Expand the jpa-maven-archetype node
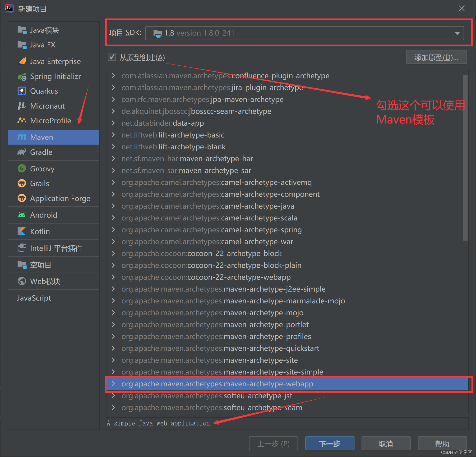476x457 pixels. [x=113, y=99]
